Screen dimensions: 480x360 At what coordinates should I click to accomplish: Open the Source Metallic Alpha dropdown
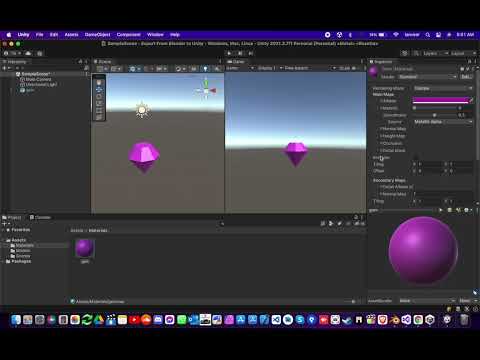(x=443, y=122)
